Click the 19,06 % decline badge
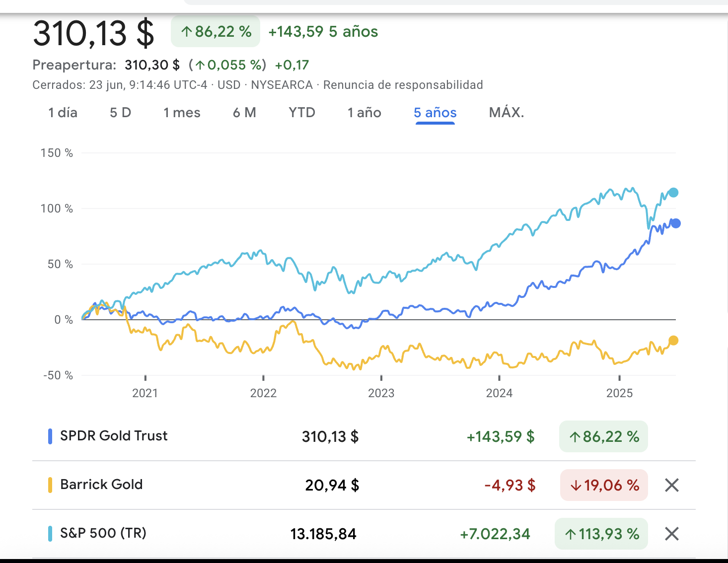The height and width of the screenshot is (563, 728). pyautogui.click(x=604, y=485)
